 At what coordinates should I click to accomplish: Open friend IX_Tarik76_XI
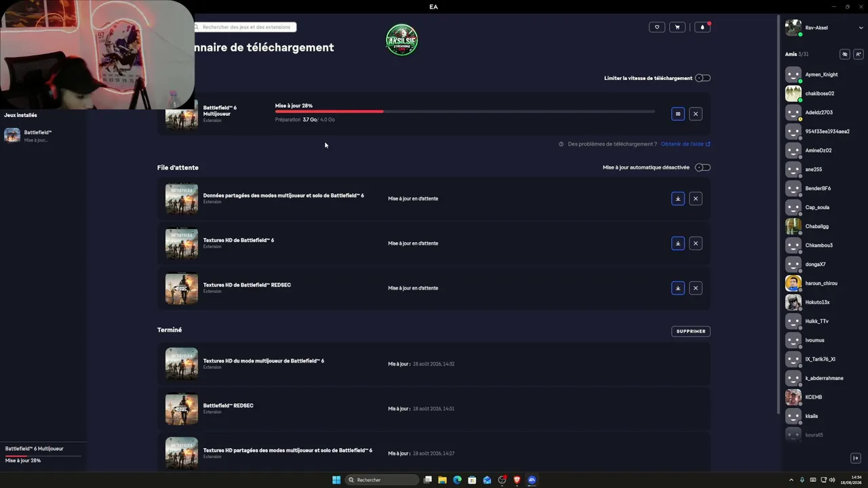coord(820,359)
